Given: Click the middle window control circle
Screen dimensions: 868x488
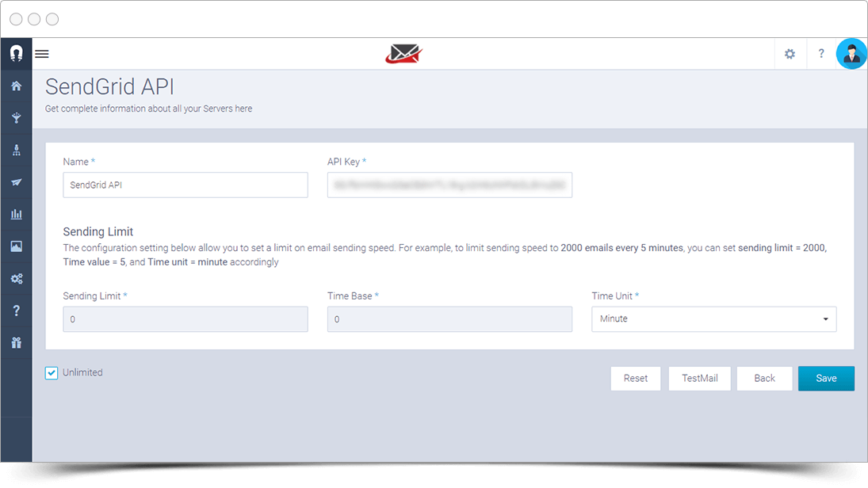Looking at the screenshot, I should pos(34,19).
